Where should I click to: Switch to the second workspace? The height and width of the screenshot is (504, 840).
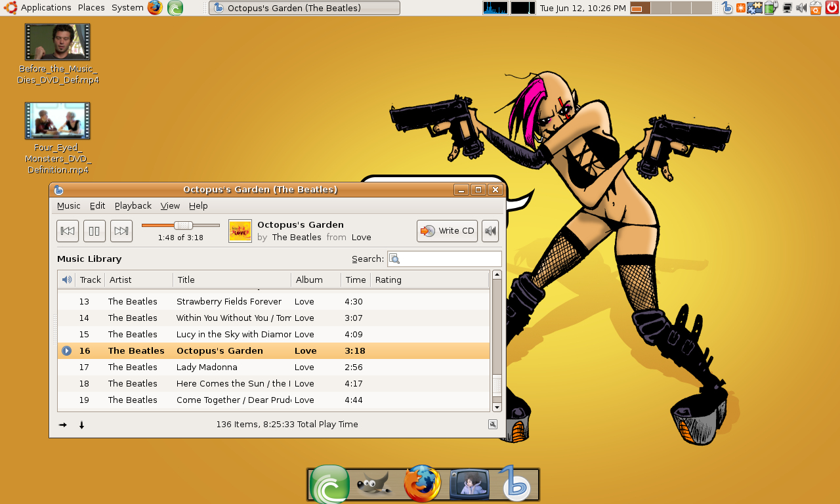[661, 8]
